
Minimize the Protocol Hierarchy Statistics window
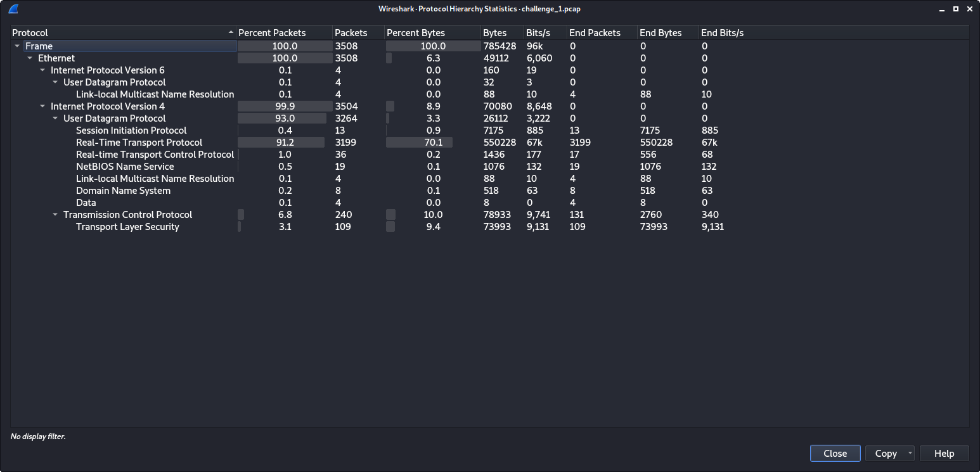(x=943, y=9)
